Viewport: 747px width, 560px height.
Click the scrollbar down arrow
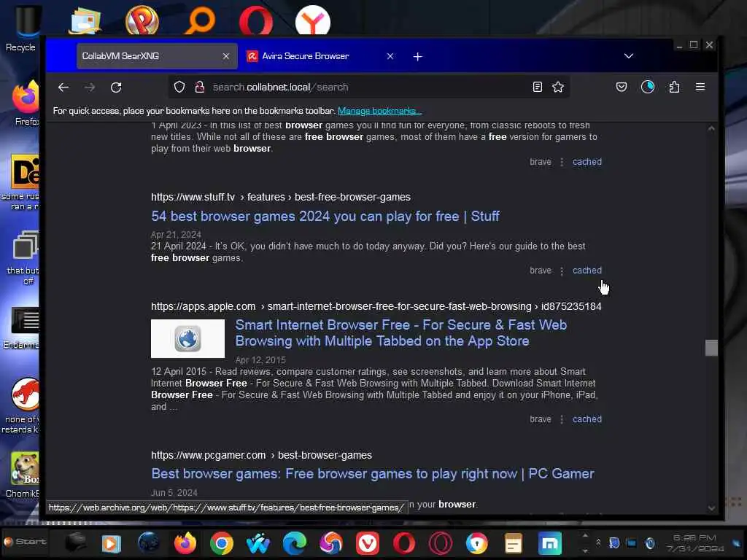(711, 508)
